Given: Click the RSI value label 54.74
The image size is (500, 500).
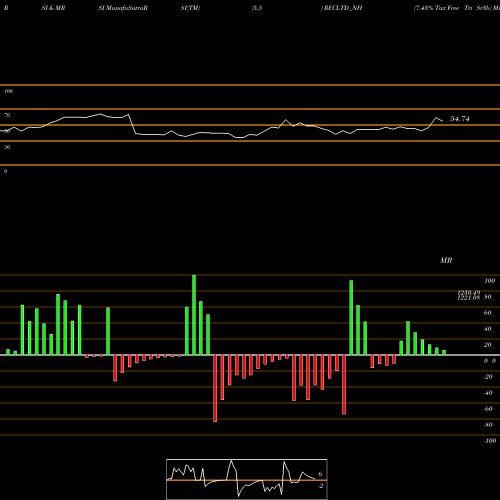Looking at the screenshot, I should click(x=460, y=119).
